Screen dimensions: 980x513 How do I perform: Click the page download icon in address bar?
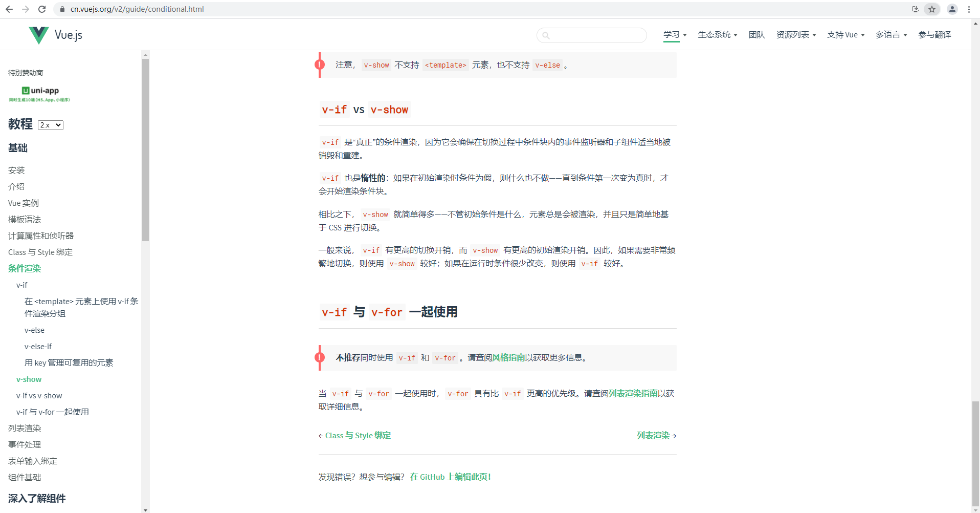915,9
